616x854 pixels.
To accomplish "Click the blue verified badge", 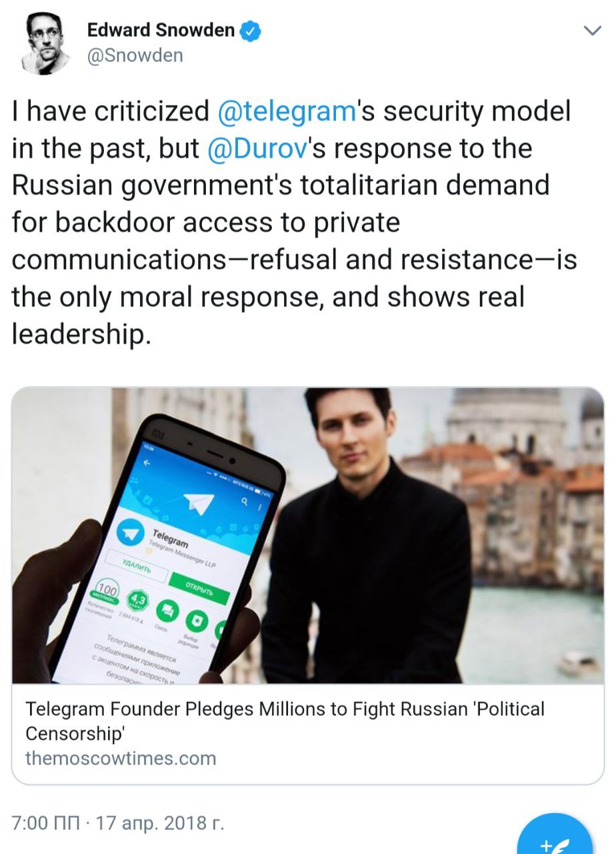I will (x=251, y=31).
